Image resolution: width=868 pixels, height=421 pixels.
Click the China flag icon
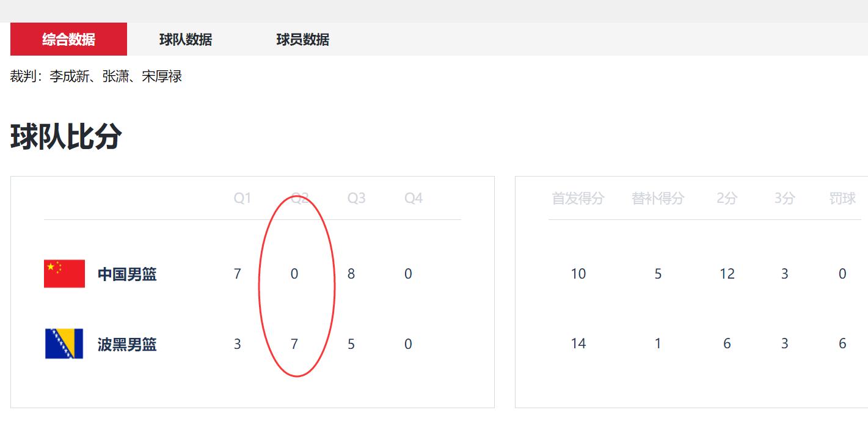[x=64, y=273]
